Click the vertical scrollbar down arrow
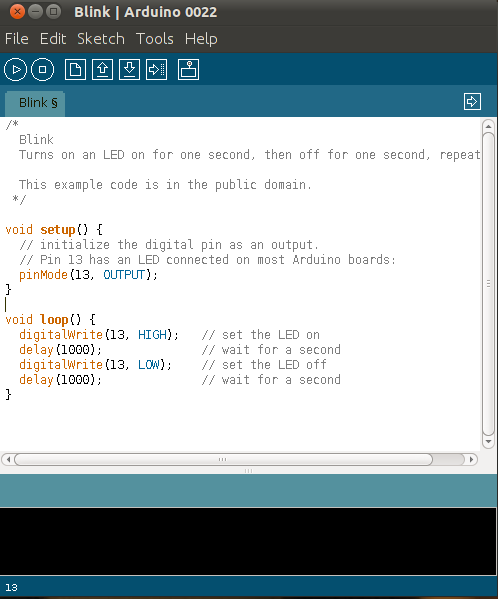 coord(488,442)
